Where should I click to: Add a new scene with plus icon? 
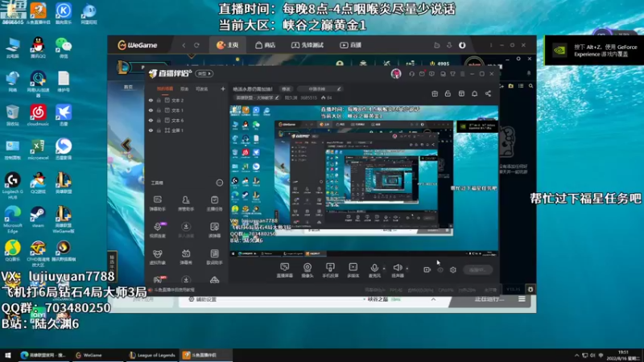click(223, 88)
